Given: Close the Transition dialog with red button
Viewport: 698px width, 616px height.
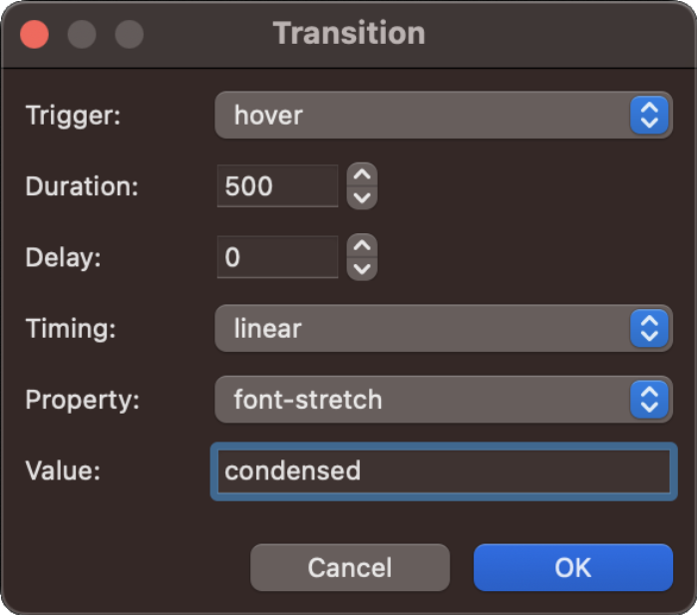Looking at the screenshot, I should [35, 35].
